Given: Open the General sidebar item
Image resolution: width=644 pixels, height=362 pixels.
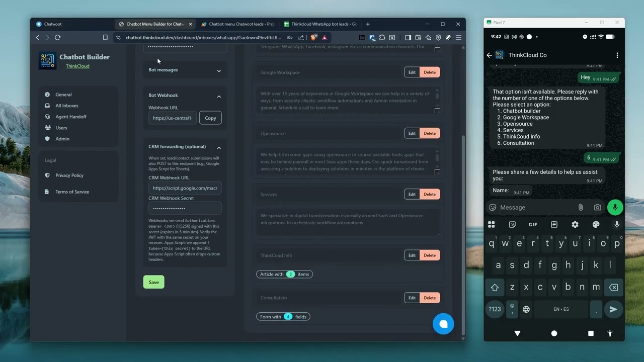Looking at the screenshot, I should click(63, 95).
